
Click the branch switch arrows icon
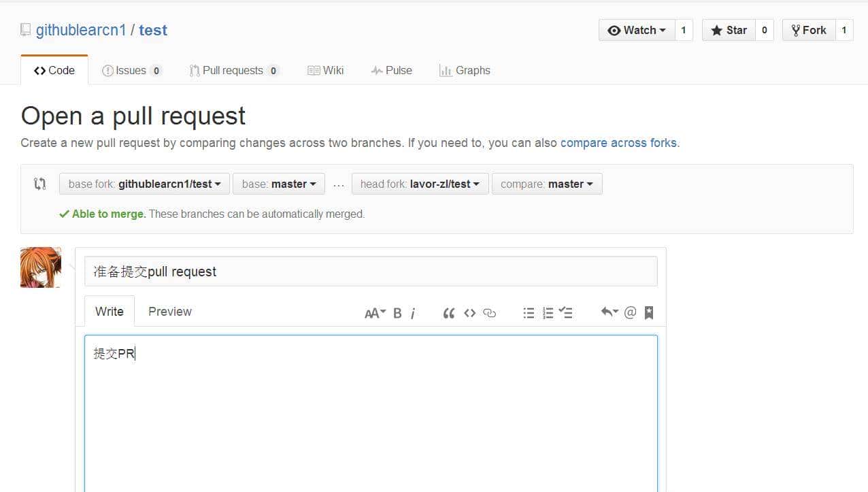click(x=40, y=184)
